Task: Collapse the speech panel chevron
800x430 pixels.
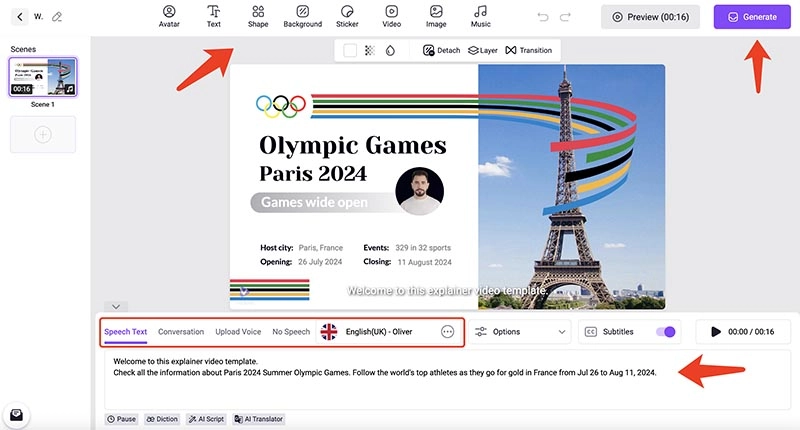Action: click(x=117, y=307)
